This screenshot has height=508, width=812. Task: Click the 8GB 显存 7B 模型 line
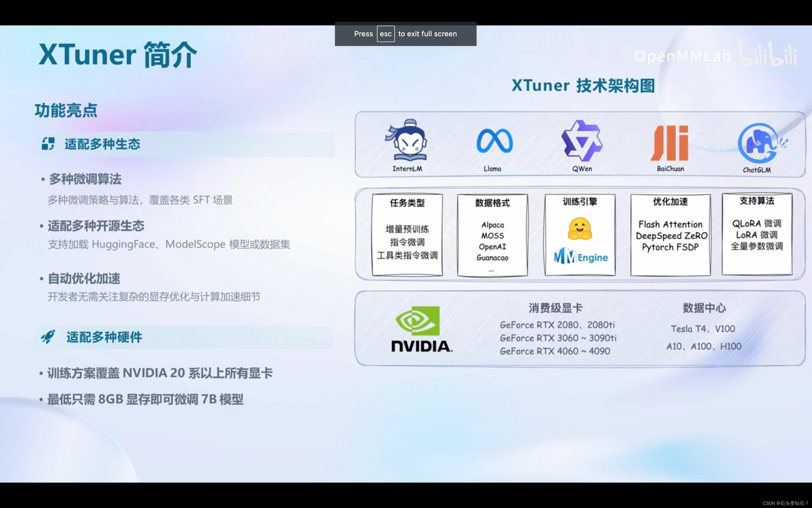pos(145,399)
